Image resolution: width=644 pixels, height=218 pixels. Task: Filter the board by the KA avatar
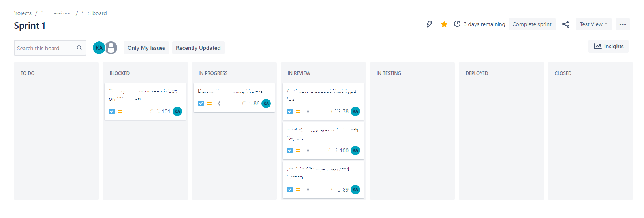pos(99,48)
